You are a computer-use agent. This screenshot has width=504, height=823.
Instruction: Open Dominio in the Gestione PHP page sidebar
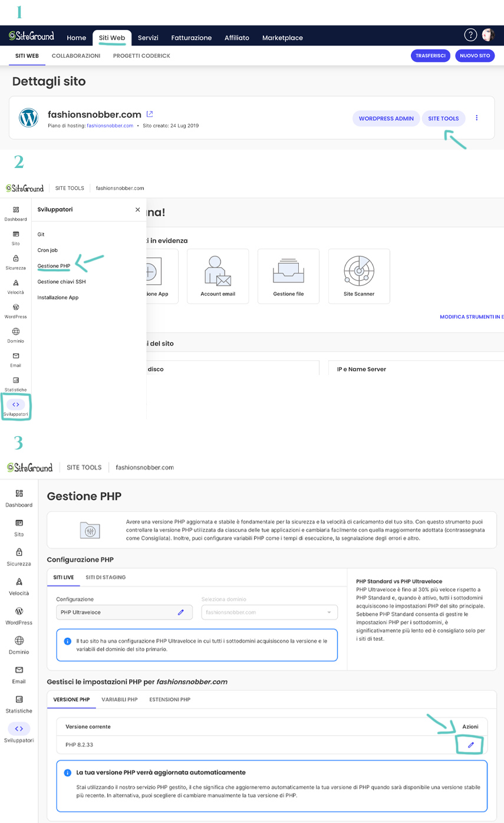click(19, 645)
